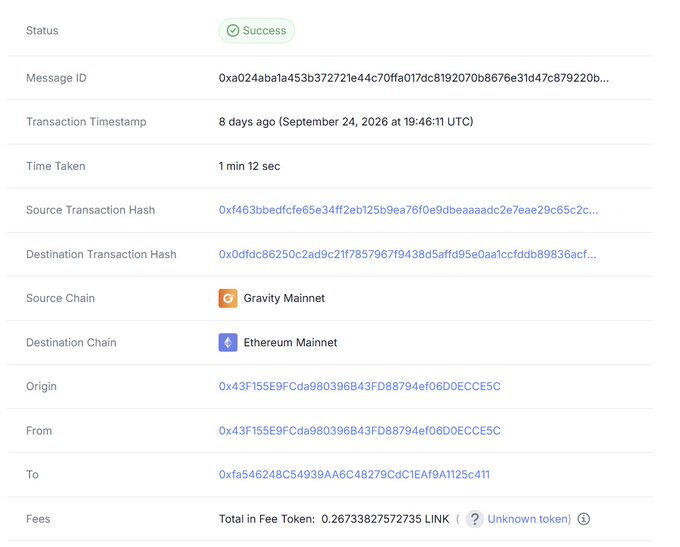Open the Source Transaction Hash link
This screenshot has height=547, width=680.
point(408,210)
